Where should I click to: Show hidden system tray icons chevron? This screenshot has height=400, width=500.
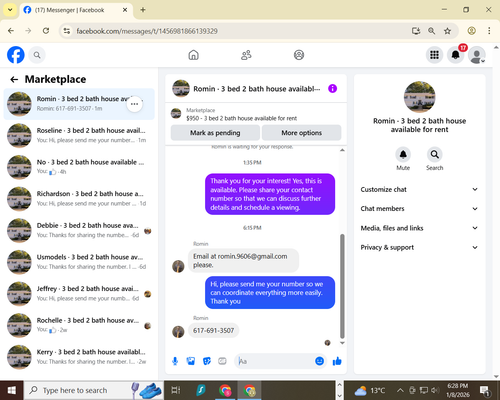pyautogui.click(x=400, y=390)
